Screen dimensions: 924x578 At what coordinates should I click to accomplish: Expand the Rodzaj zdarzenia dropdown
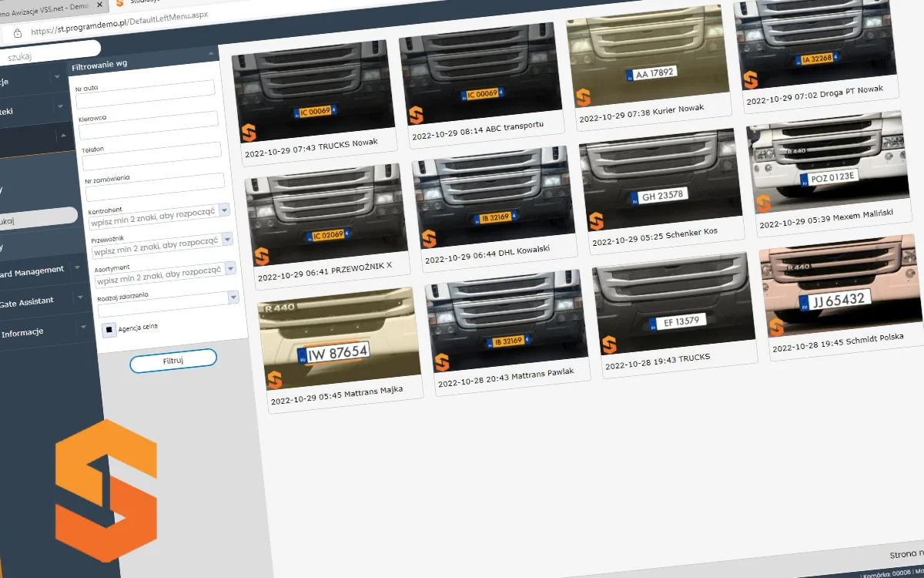pos(233,297)
